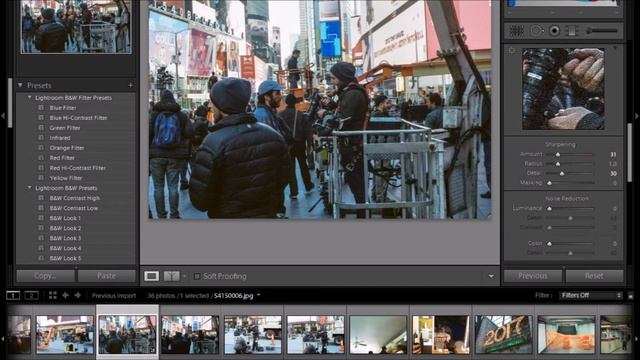Screen dimensions: 640x360
Task: Click the Navigator preview image
Action: pyautogui.click(x=76, y=27)
